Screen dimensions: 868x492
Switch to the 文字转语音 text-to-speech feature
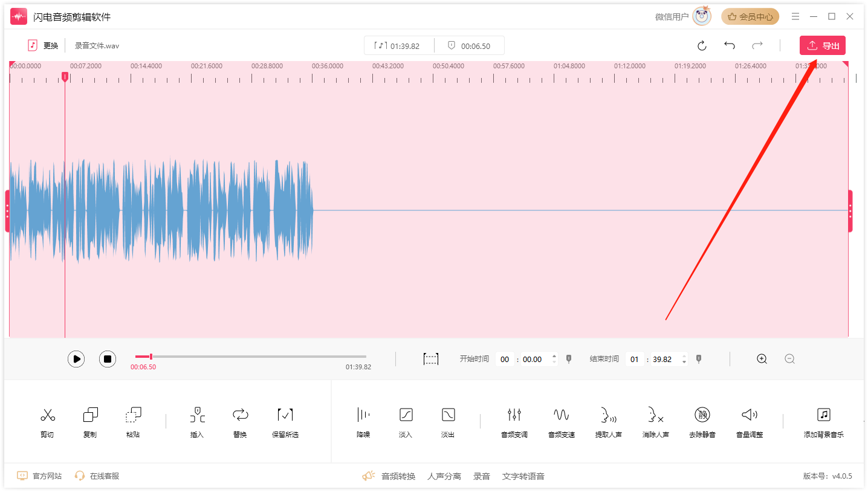pos(523,476)
